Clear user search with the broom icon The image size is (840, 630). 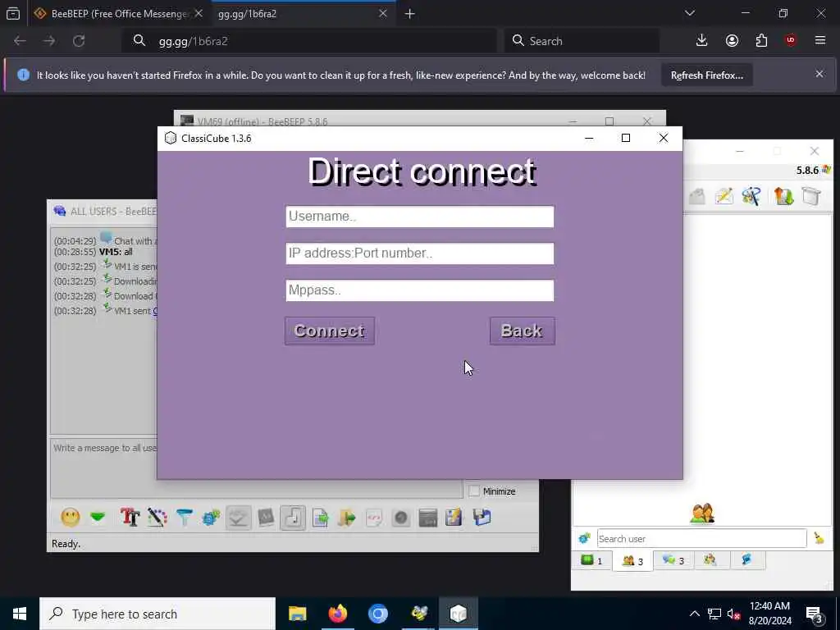(819, 538)
